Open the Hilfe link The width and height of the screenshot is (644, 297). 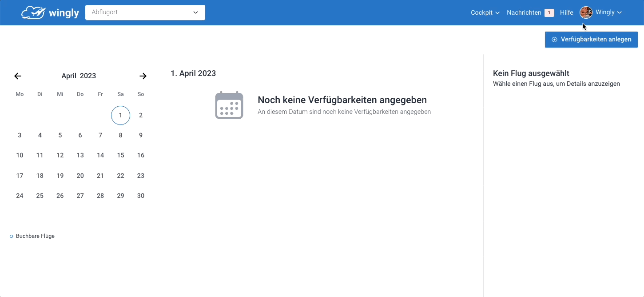click(x=567, y=12)
